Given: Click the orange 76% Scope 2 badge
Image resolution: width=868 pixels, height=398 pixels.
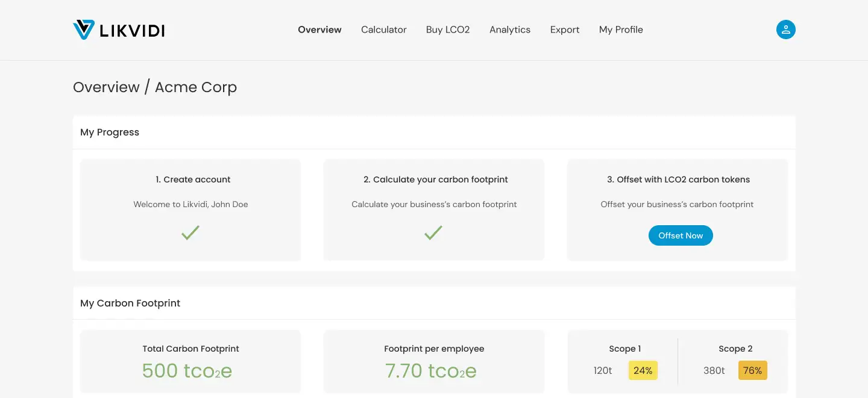Looking at the screenshot, I should click(752, 370).
